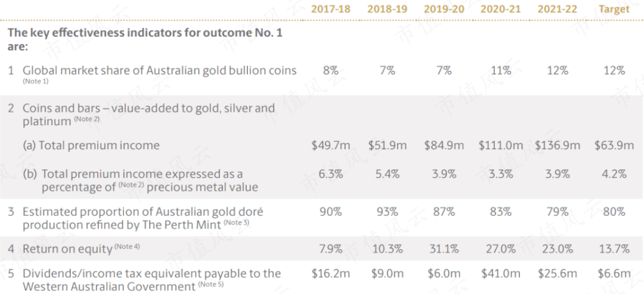Open Note 1 reference under gold bullion coins
The width and height of the screenshot is (644, 294).
click(36, 81)
